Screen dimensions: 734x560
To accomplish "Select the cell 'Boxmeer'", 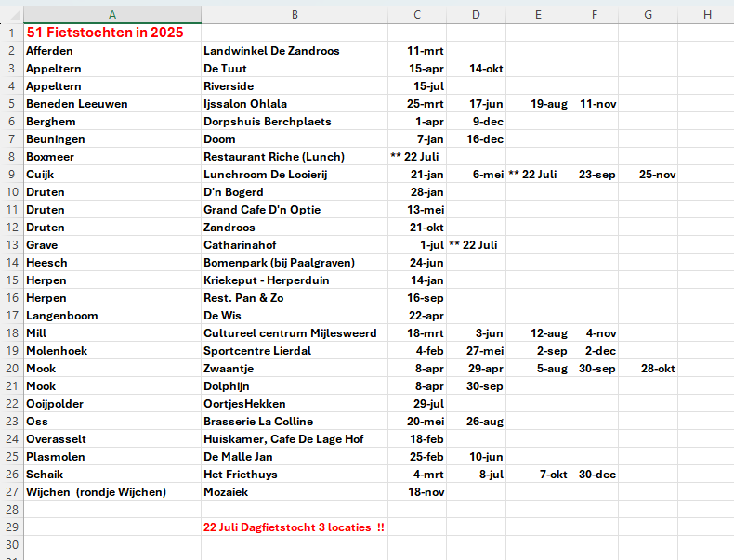I will point(112,157).
